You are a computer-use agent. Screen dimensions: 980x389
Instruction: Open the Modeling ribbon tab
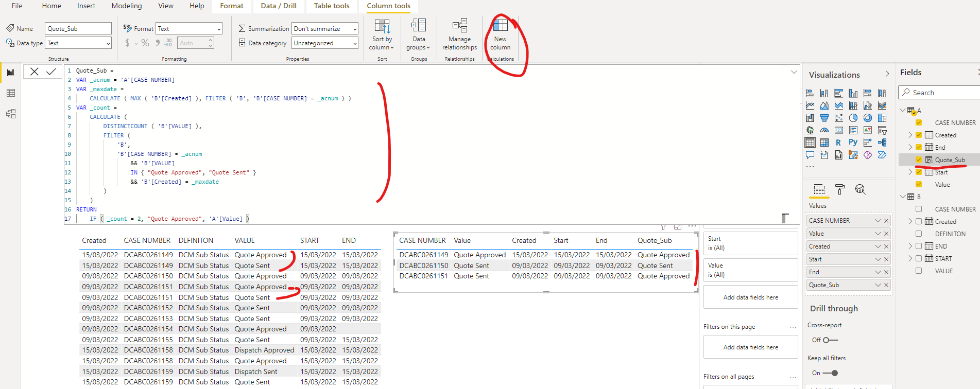pos(127,6)
